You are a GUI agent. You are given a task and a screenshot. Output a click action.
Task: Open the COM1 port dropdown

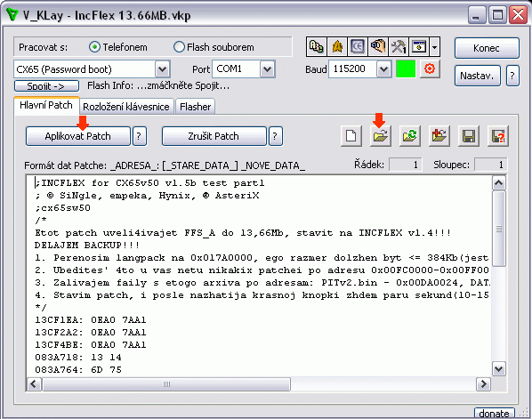pos(268,69)
